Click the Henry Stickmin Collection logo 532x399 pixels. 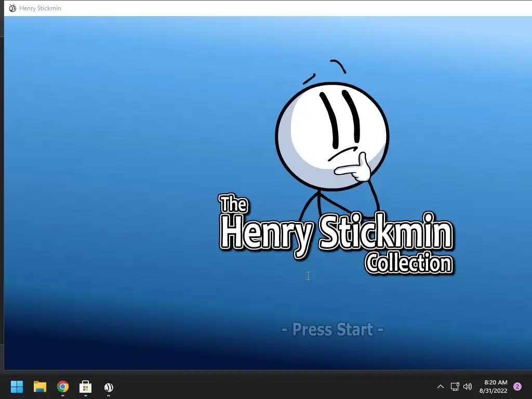336,234
